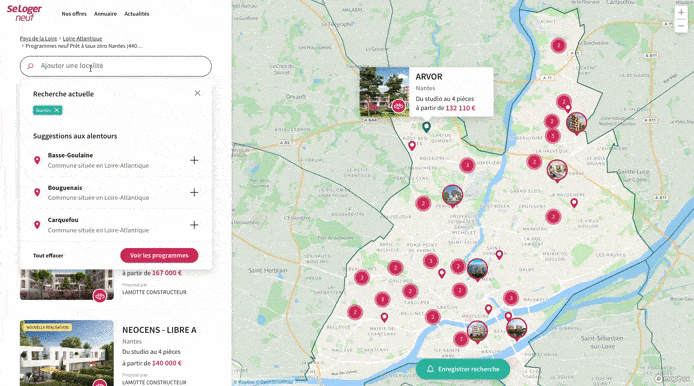
Task: Zoom in on the map
Action: (x=681, y=13)
